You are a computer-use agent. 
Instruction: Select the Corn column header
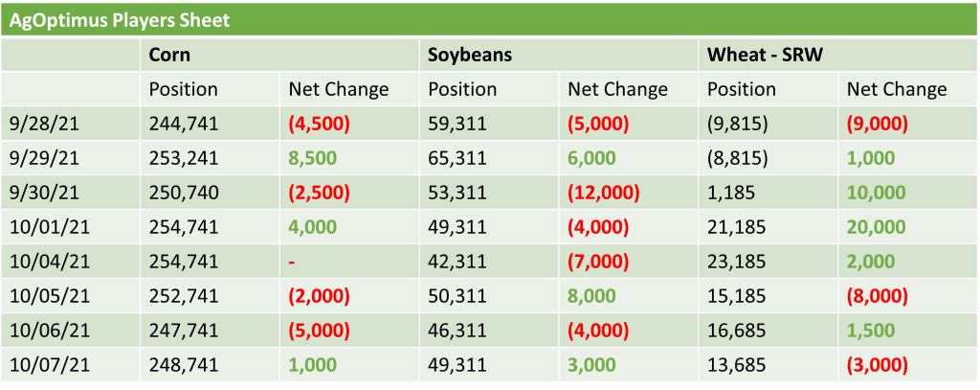[x=169, y=55]
